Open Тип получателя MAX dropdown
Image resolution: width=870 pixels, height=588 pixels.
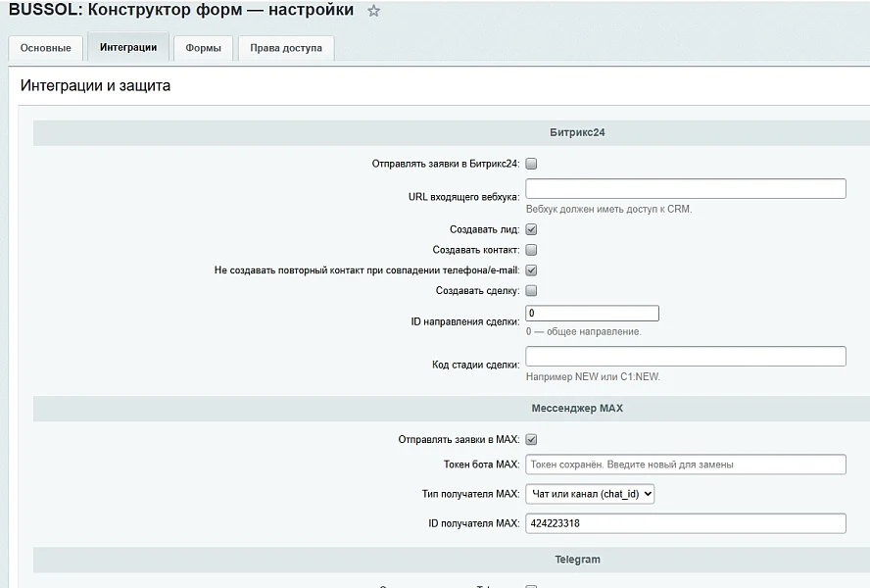(x=590, y=494)
